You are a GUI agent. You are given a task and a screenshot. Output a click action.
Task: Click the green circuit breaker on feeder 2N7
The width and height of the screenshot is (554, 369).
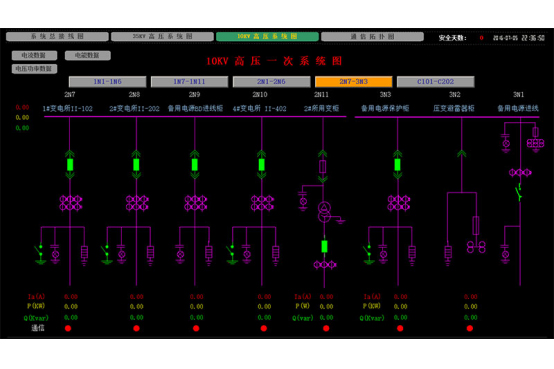[70, 165]
